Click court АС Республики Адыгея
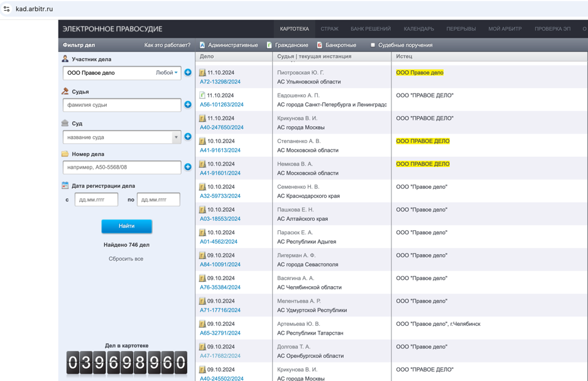Image resolution: width=588 pixels, height=381 pixels. pyautogui.click(x=307, y=242)
